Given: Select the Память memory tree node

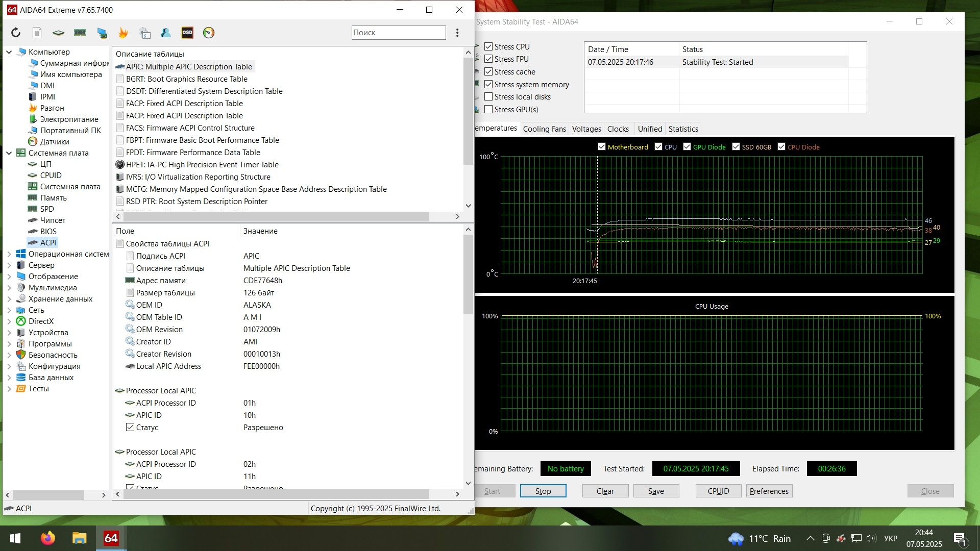Looking at the screenshot, I should tap(54, 197).
